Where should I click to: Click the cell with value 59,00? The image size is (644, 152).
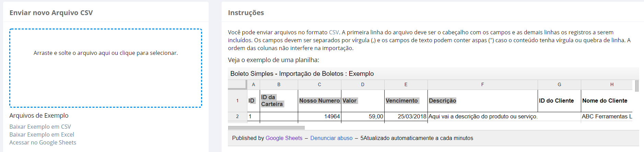[363, 116]
